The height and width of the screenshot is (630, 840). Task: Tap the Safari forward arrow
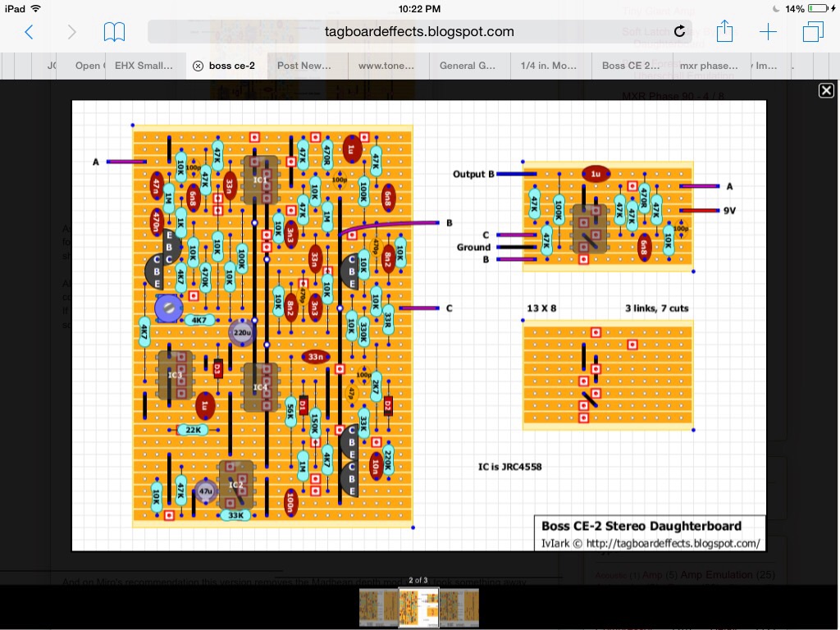point(71,32)
